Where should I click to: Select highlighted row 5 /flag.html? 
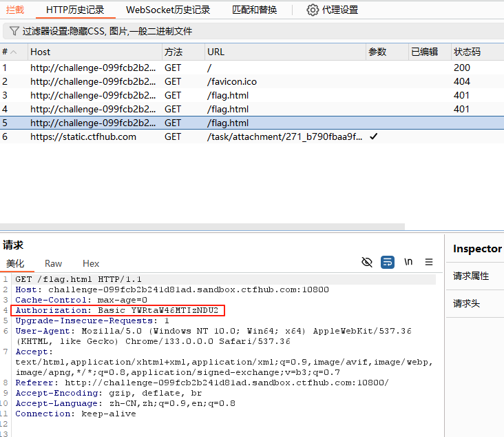(252, 123)
